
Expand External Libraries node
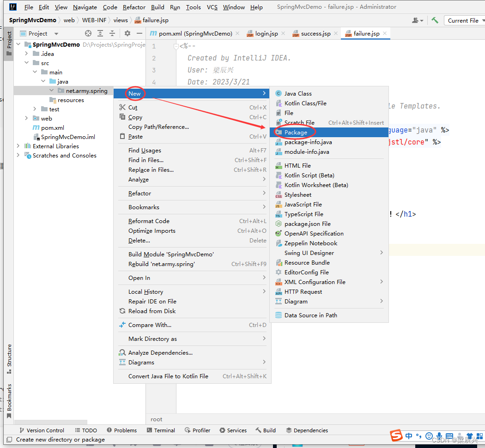pyautogui.click(x=18, y=146)
